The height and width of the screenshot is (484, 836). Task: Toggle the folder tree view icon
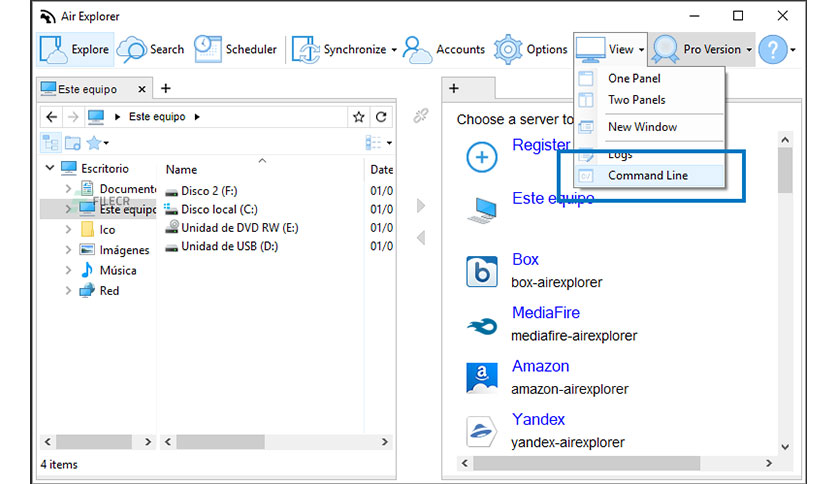click(51, 143)
